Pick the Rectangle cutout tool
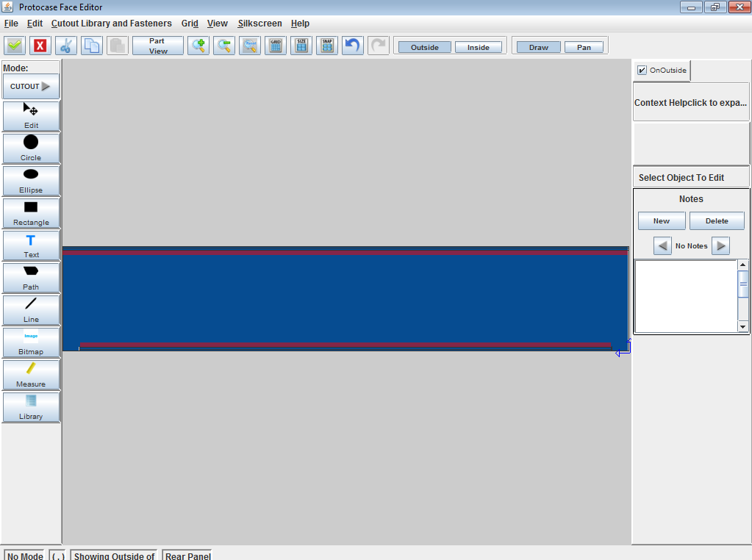The width and height of the screenshot is (752, 560). (x=31, y=213)
